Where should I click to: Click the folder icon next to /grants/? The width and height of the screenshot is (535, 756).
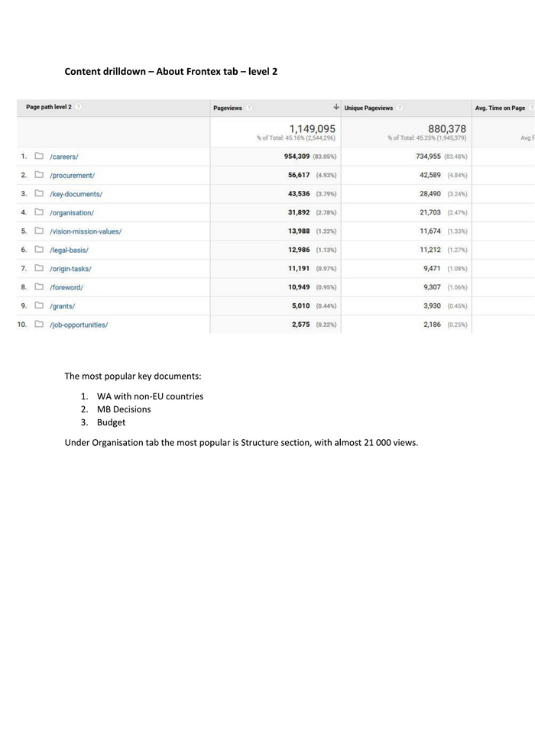tap(39, 305)
